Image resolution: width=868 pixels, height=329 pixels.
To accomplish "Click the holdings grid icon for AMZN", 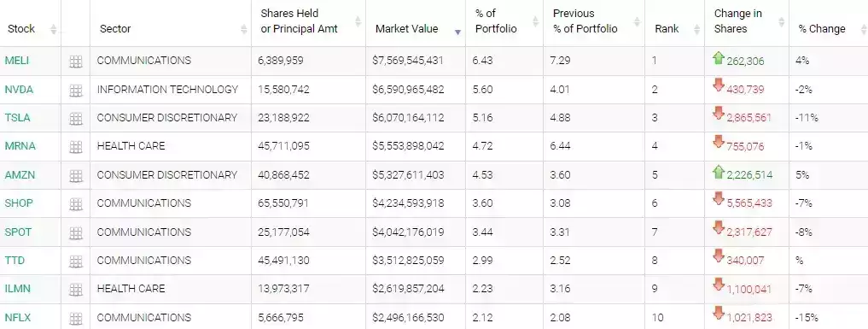I will 76,176.
